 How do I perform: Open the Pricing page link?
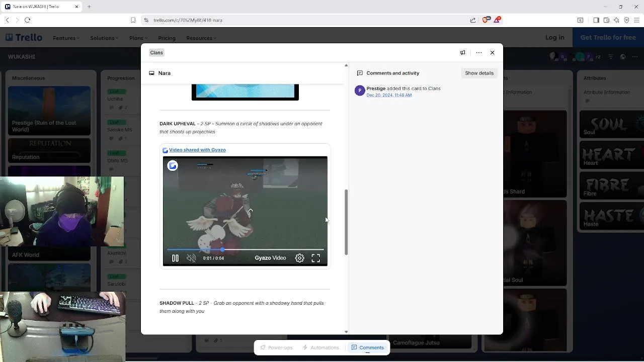(167, 38)
